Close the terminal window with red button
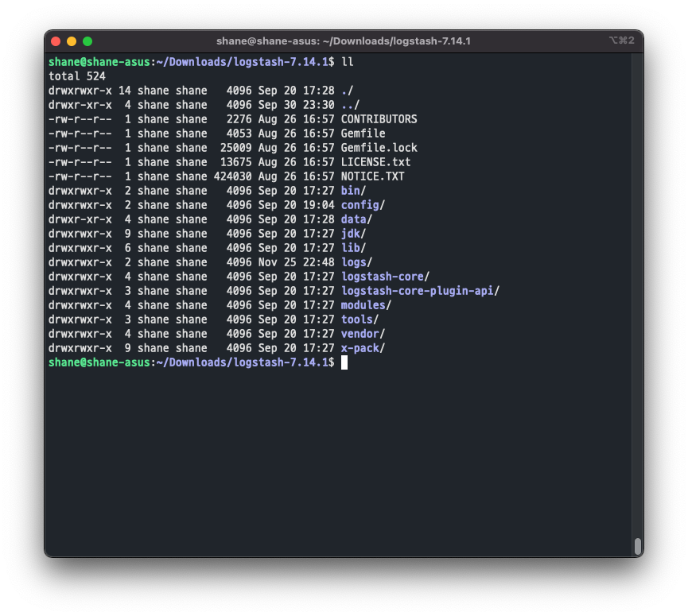Image resolution: width=688 pixels, height=616 pixels. tap(56, 41)
